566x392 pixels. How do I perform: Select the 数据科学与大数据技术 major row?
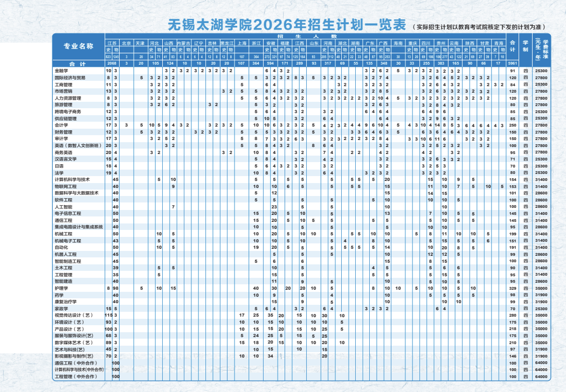[x=302, y=193]
